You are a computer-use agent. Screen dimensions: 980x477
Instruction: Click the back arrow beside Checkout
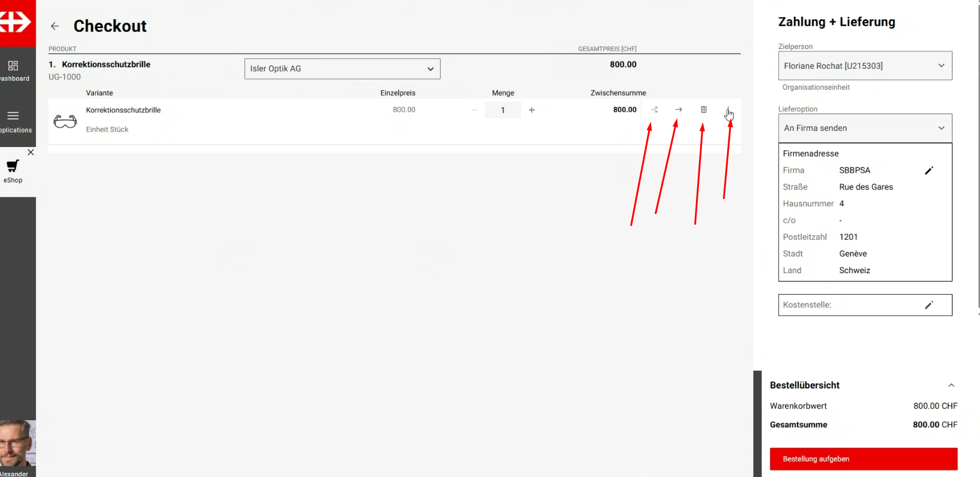[55, 26]
